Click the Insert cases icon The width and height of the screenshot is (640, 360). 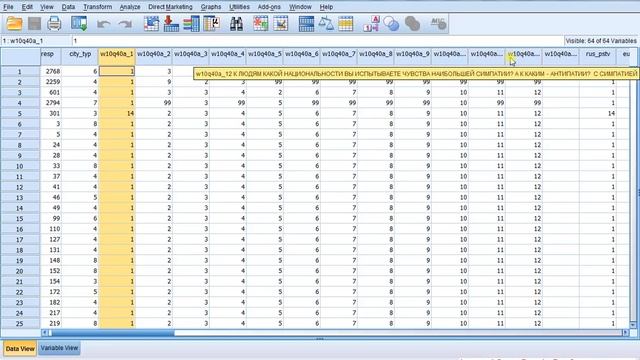point(260,24)
